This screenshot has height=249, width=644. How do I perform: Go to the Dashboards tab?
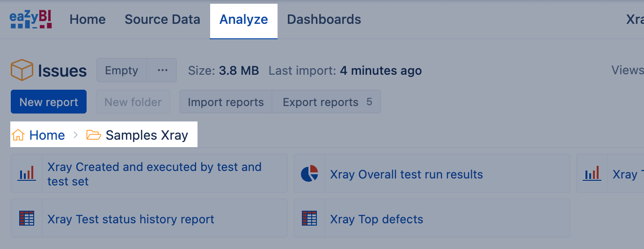[x=324, y=20]
